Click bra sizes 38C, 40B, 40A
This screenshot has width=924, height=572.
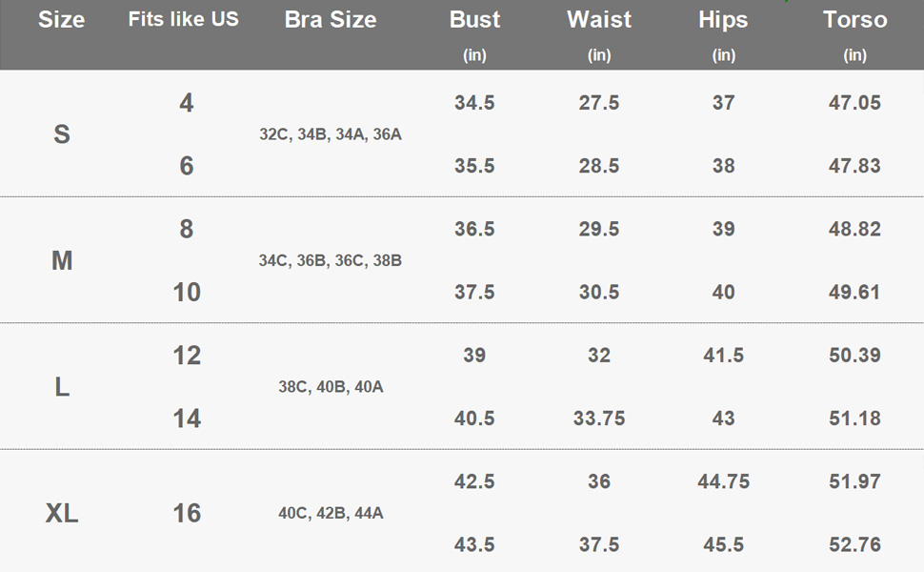pos(330,387)
